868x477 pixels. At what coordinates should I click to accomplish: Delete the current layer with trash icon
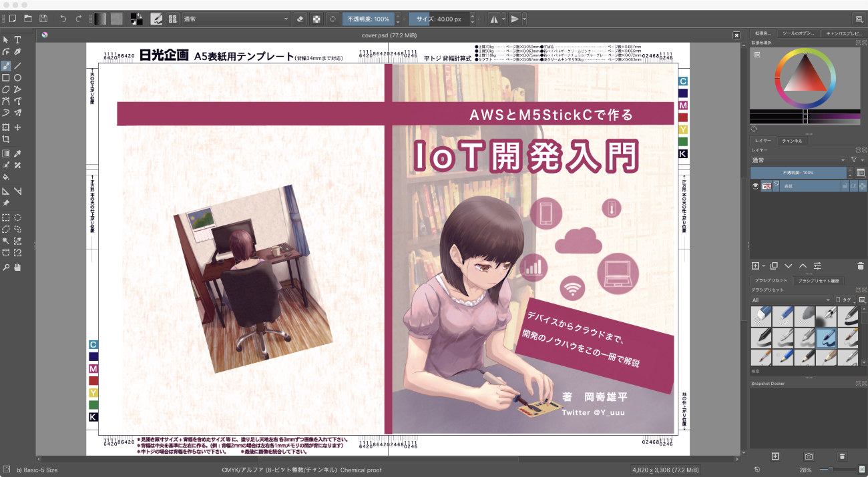pos(861,266)
